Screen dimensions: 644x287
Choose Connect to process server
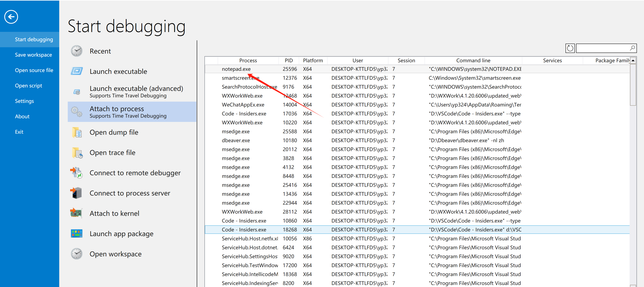(x=132, y=193)
